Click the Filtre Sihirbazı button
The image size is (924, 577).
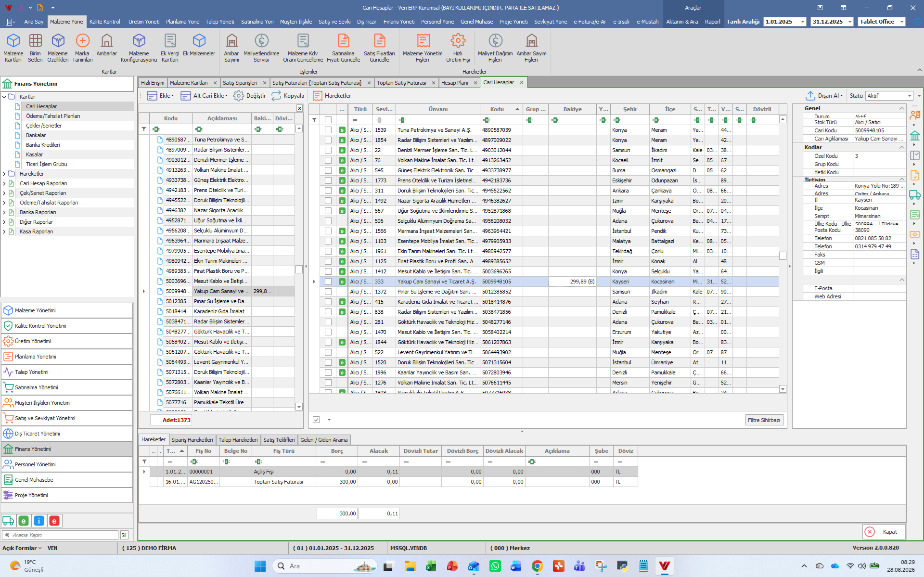click(x=764, y=420)
